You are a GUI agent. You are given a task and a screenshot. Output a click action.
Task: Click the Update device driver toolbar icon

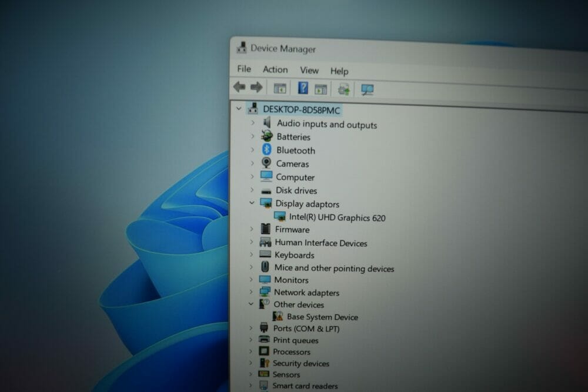(x=343, y=89)
